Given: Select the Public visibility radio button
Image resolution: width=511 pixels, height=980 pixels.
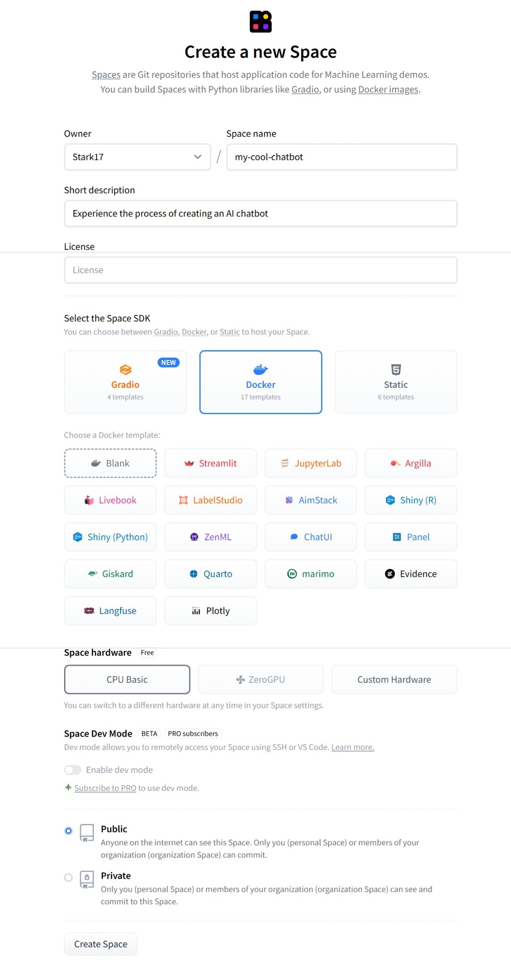Looking at the screenshot, I should (x=68, y=831).
